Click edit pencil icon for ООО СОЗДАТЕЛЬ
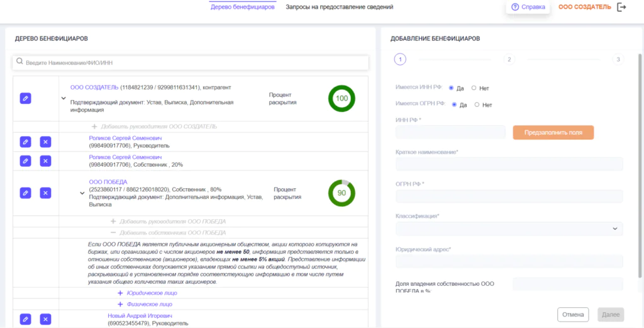The height and width of the screenshot is (328, 644). click(25, 98)
